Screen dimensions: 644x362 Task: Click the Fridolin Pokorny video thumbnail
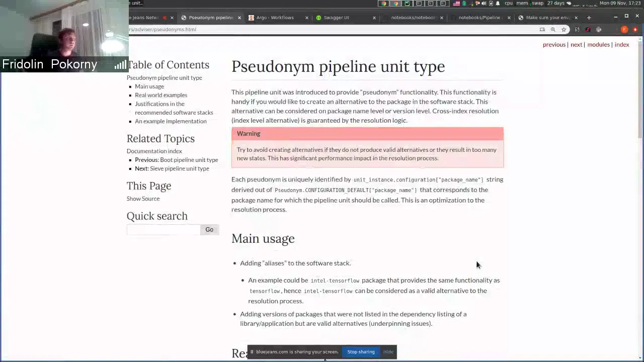point(64,36)
